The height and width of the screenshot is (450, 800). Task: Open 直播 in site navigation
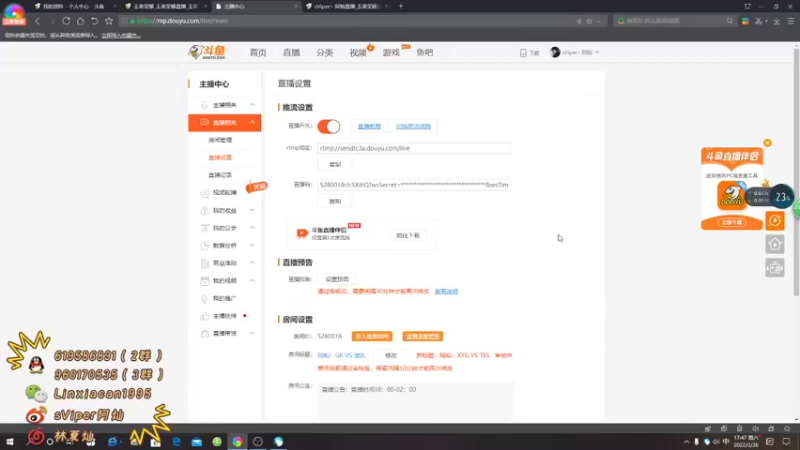point(291,53)
